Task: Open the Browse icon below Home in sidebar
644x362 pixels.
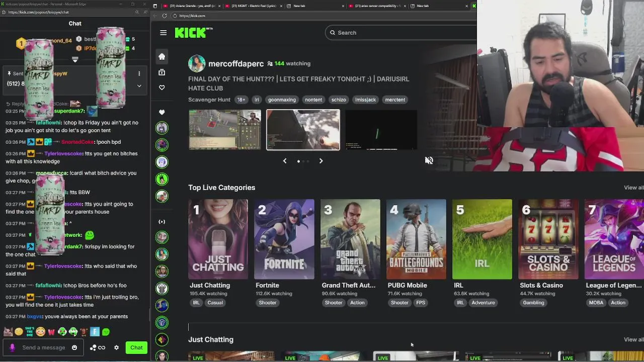Action: [162, 72]
